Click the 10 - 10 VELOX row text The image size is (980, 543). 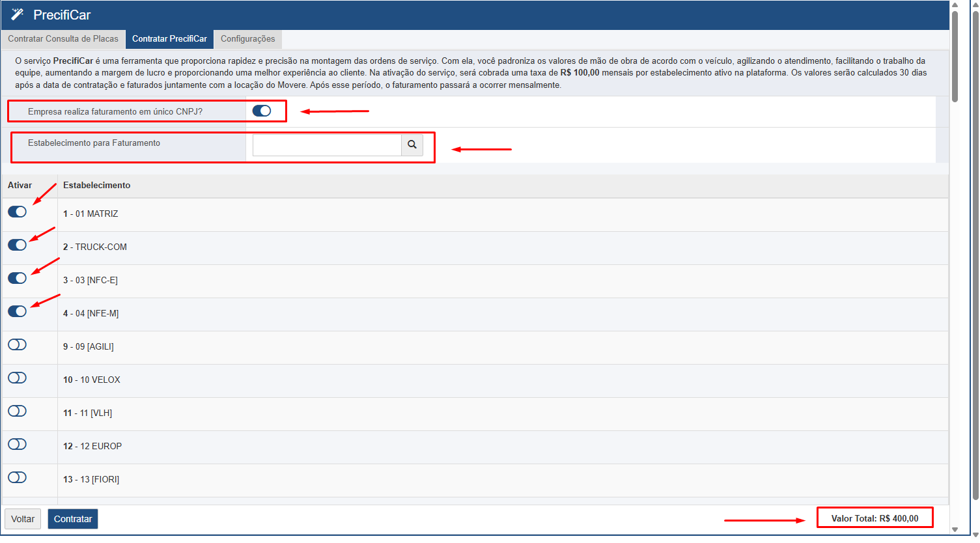tap(92, 380)
